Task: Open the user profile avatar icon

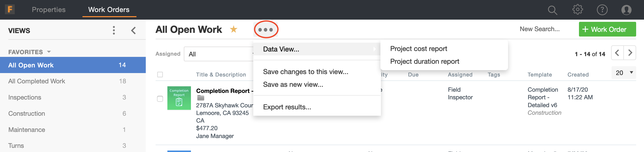Action: click(x=626, y=10)
